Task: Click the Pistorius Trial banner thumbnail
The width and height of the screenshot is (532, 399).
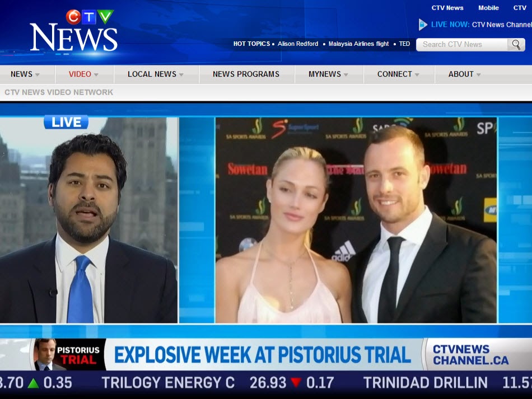Action: pos(69,355)
